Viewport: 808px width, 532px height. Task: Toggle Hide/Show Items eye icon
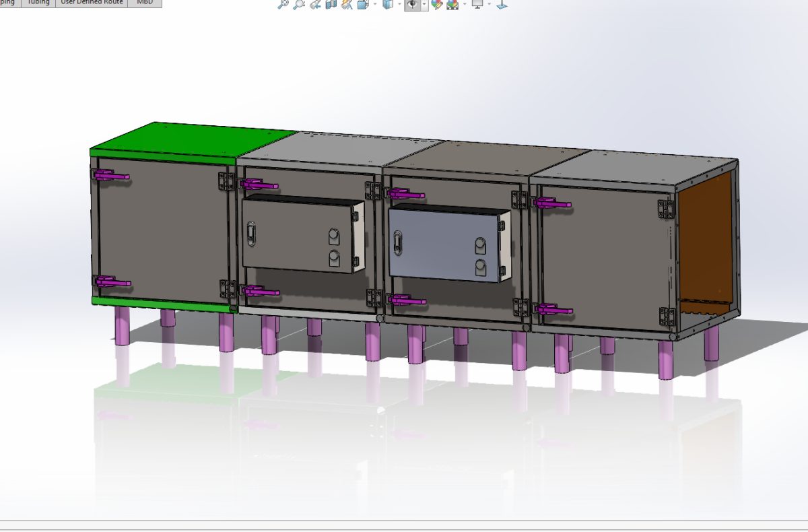tap(412, 4)
